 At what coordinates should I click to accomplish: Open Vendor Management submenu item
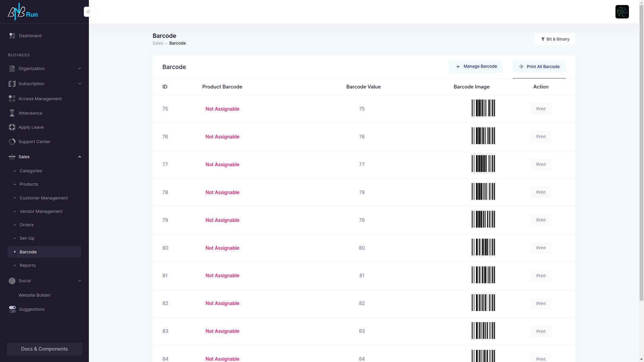[44, 212]
